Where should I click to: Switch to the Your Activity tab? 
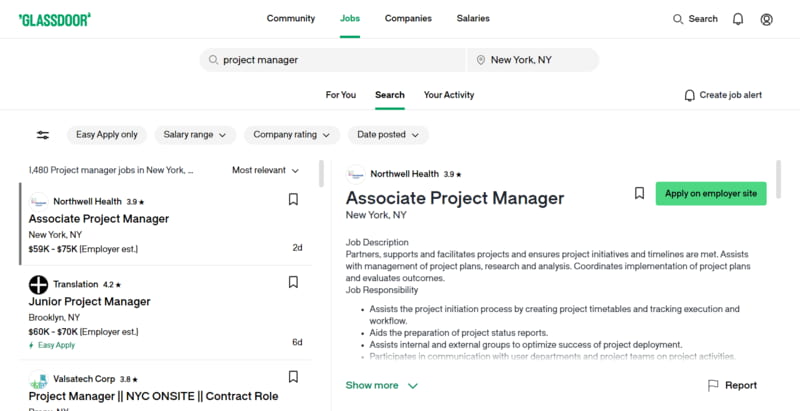click(x=449, y=95)
